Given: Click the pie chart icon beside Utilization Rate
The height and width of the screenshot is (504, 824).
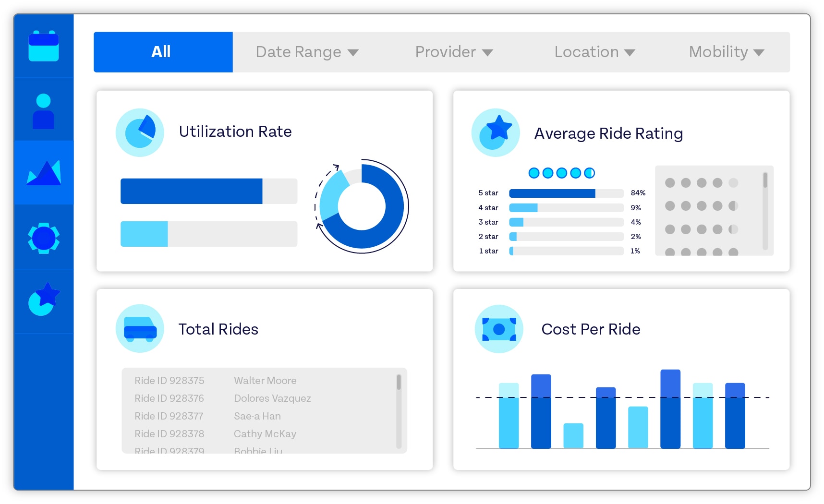Looking at the screenshot, I should 140,132.
